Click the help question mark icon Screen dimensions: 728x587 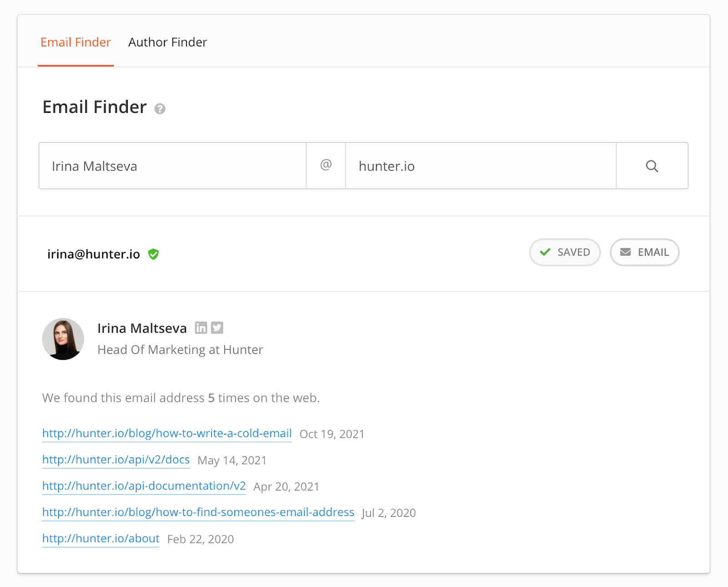[x=160, y=109]
